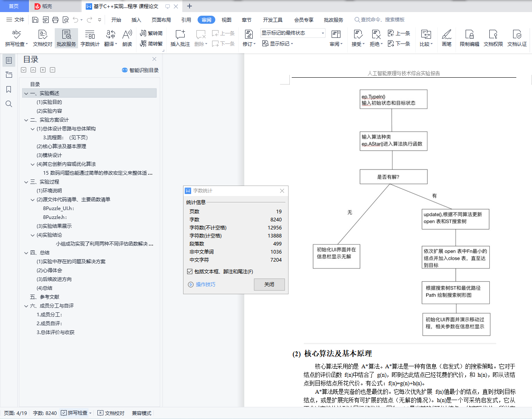This screenshot has width=532, height=419.
Task: Switch to 页面布局 ribbon tab
Action: click(x=161, y=20)
